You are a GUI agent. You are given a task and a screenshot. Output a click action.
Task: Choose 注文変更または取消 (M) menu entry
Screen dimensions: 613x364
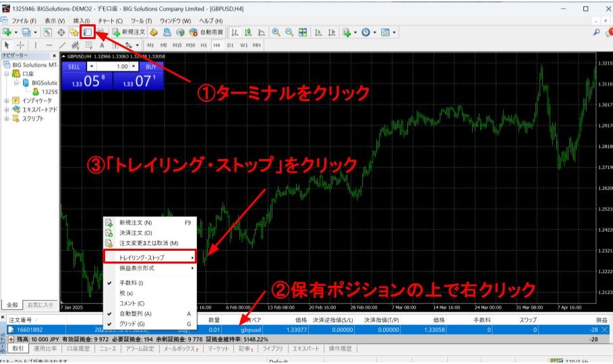(150, 243)
